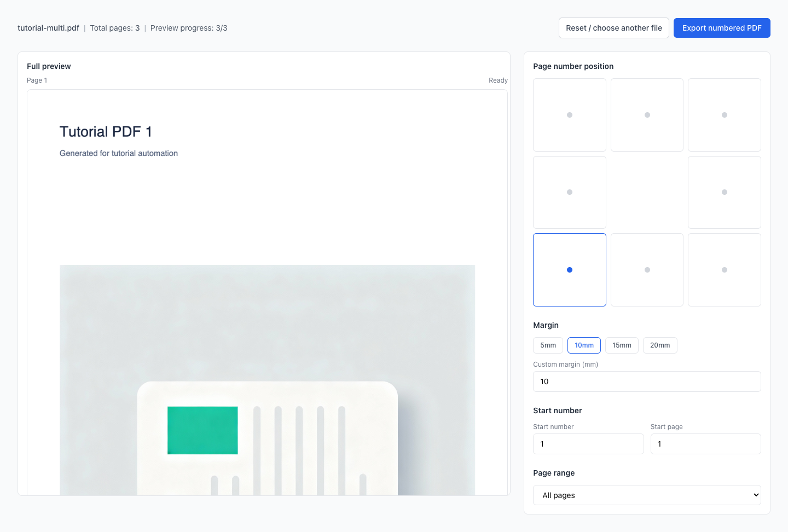
Task: Focus the Custom margin input field
Action: [x=647, y=381]
